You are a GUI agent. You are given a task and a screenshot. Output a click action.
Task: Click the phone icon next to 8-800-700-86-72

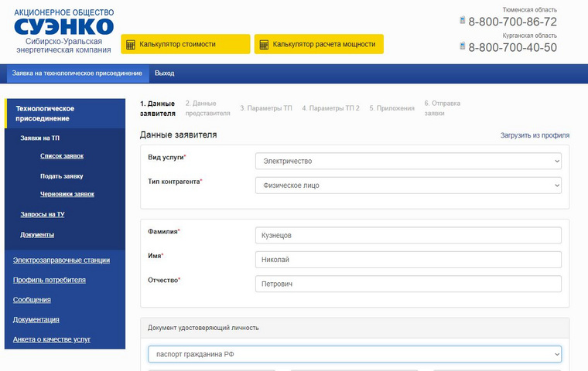pos(463,20)
